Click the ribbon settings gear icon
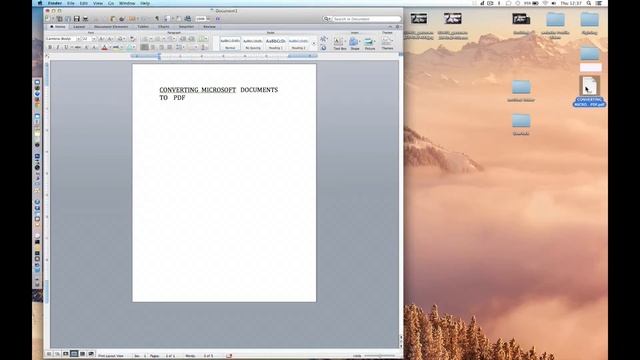Screen dimensions: 640x360 click(397, 27)
